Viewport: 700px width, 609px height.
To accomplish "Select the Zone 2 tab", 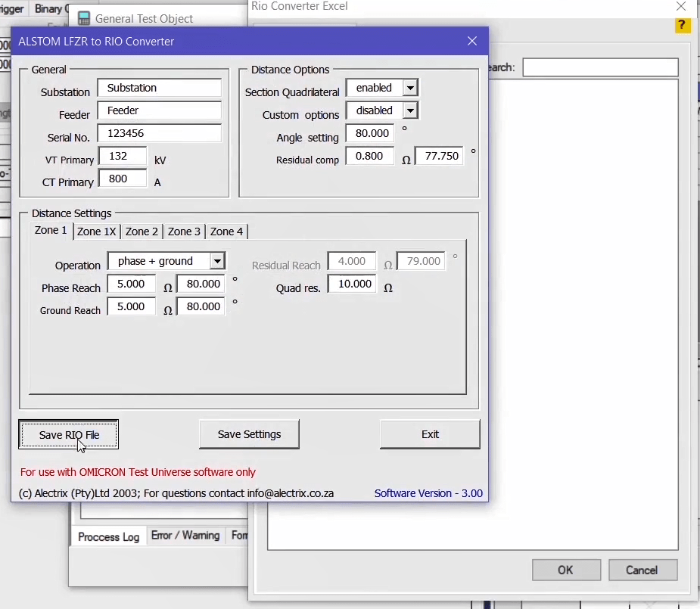I will pos(142,231).
